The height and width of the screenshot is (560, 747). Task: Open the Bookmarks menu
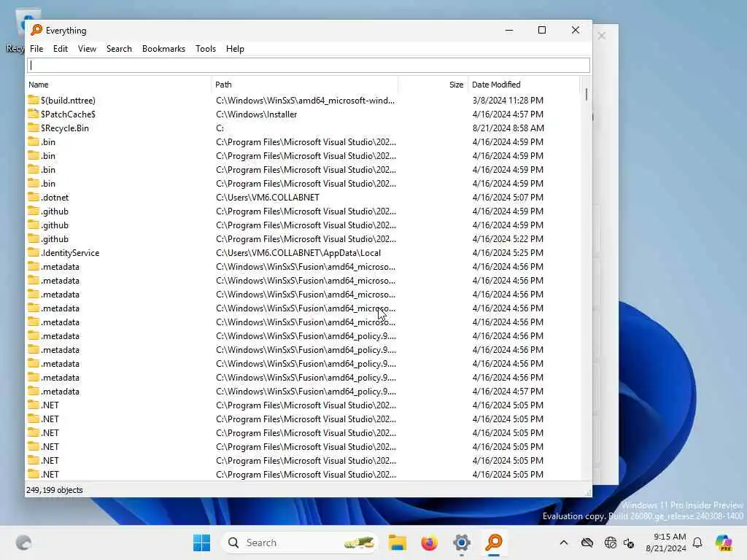pos(163,49)
